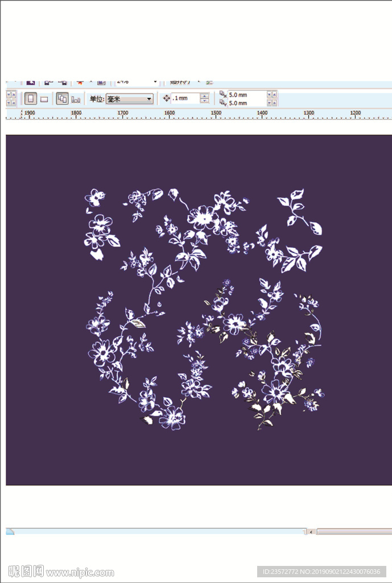Switch to landscape page orientation
This screenshot has height=583, width=392.
click(x=44, y=99)
